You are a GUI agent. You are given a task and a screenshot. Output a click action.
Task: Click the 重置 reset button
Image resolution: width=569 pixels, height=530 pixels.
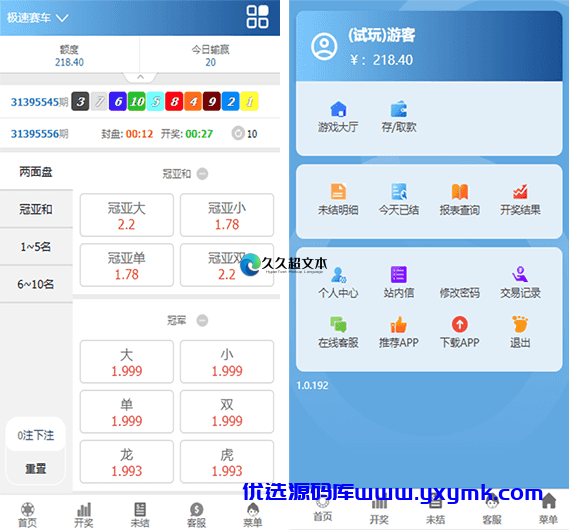point(36,468)
